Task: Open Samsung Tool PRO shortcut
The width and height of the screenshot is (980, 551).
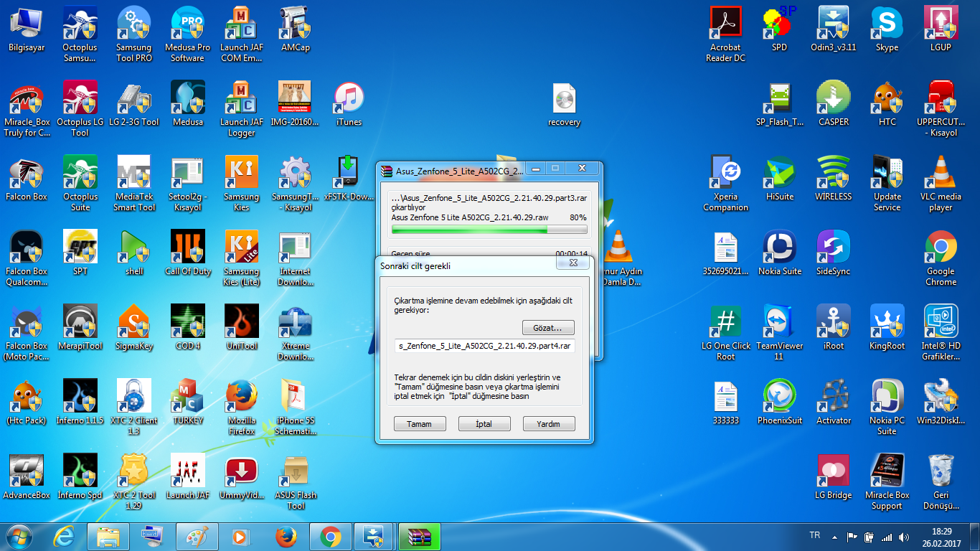Action: point(134,35)
